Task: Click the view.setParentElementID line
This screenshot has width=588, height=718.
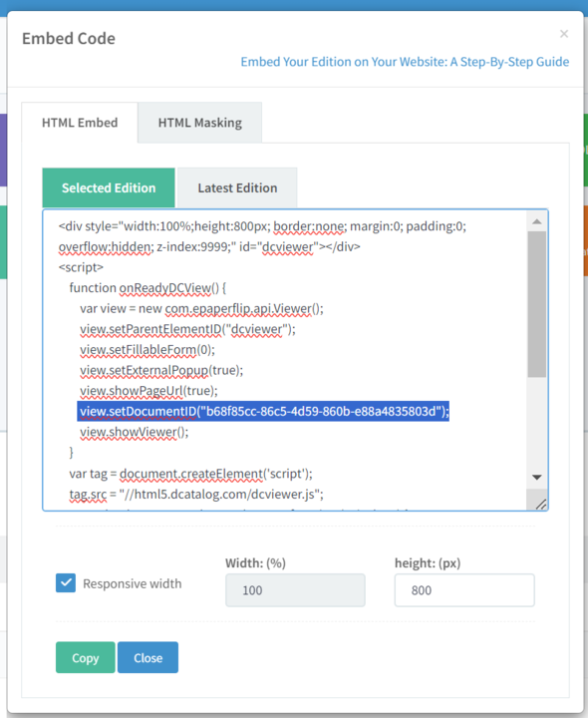Action: (187, 329)
